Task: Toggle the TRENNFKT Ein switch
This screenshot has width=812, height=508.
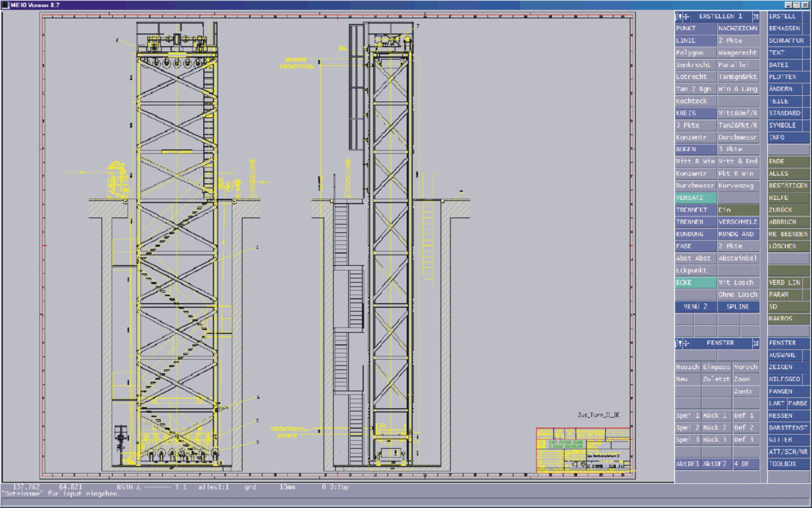Action: click(738, 210)
